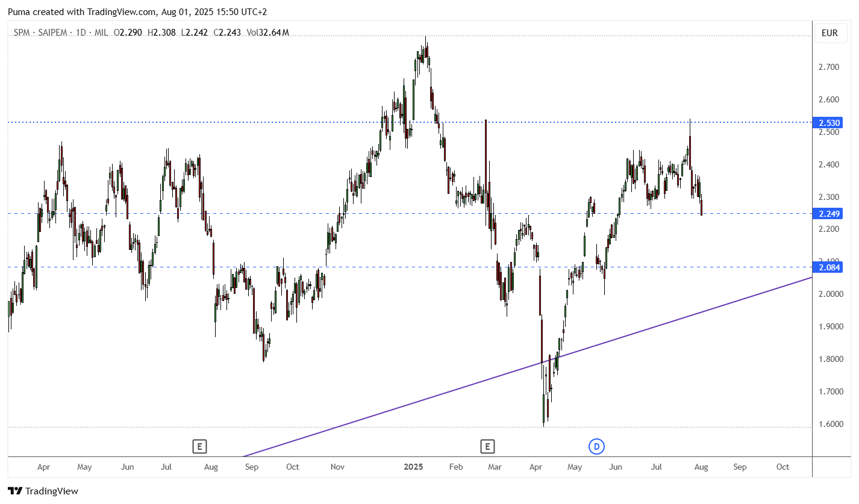Click the earnings E marker above Mar
Screen dimensions: 859x504
pyautogui.click(x=487, y=446)
